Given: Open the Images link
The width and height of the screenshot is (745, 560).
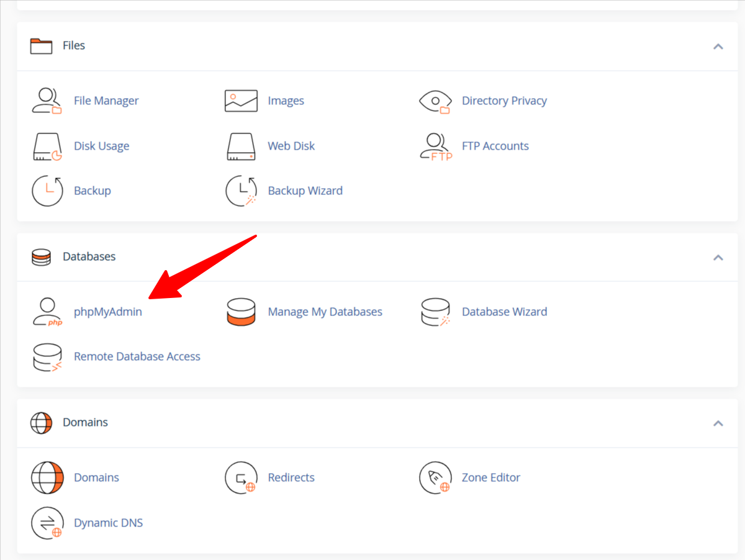Looking at the screenshot, I should click(x=286, y=101).
